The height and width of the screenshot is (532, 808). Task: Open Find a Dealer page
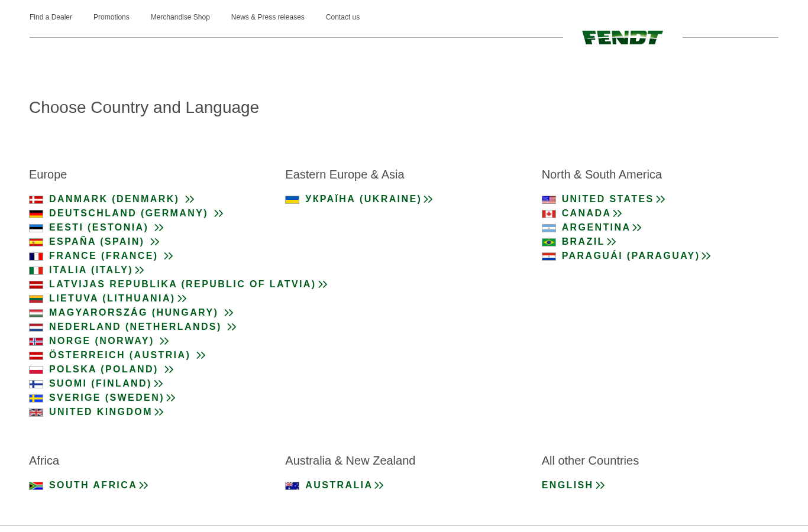pyautogui.click(x=51, y=17)
